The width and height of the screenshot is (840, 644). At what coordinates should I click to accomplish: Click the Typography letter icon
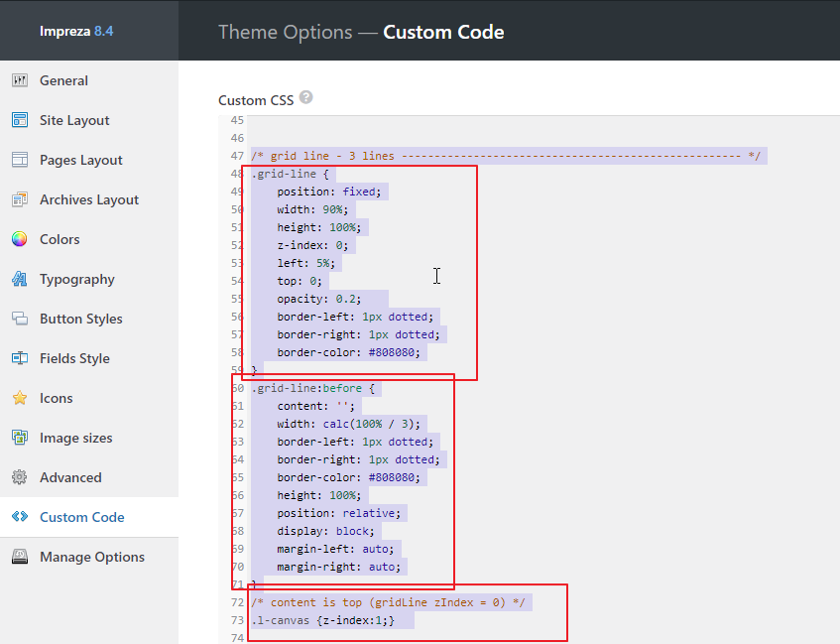[20, 279]
